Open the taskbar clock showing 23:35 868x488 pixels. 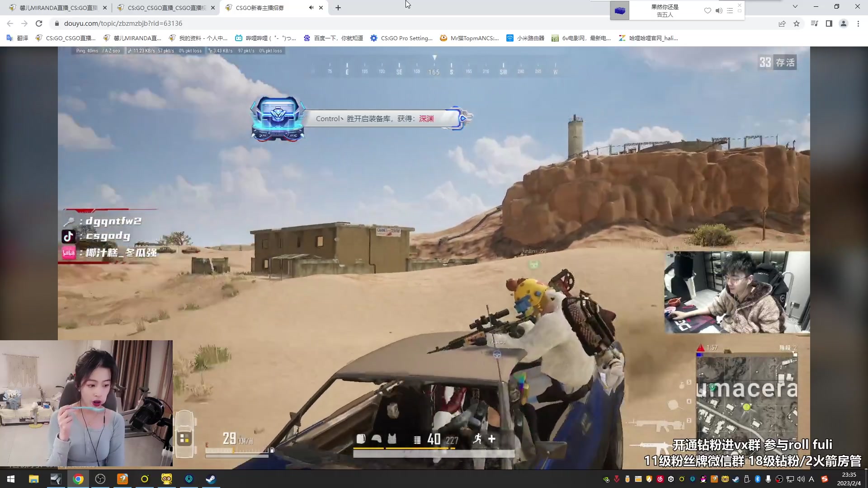point(849,479)
